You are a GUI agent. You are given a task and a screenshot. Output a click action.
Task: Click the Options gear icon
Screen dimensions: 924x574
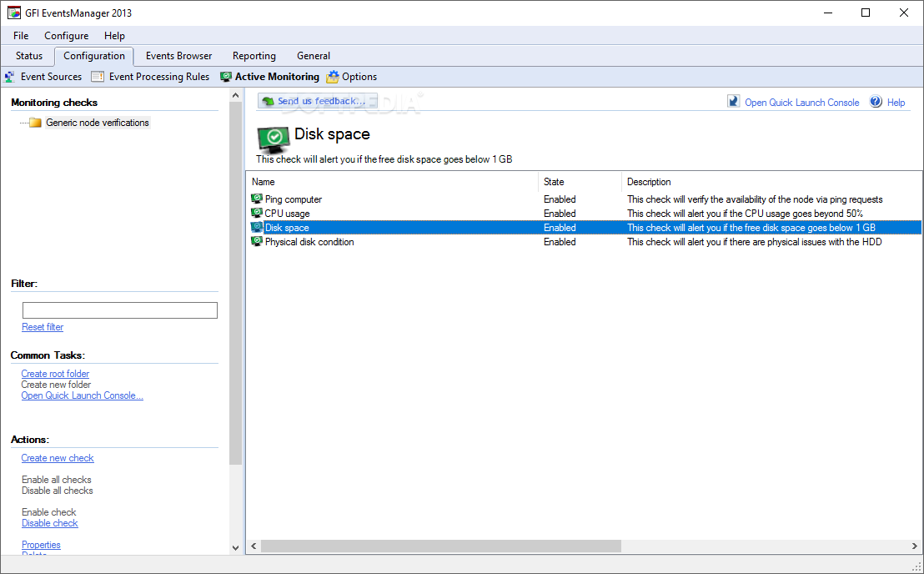pos(333,77)
